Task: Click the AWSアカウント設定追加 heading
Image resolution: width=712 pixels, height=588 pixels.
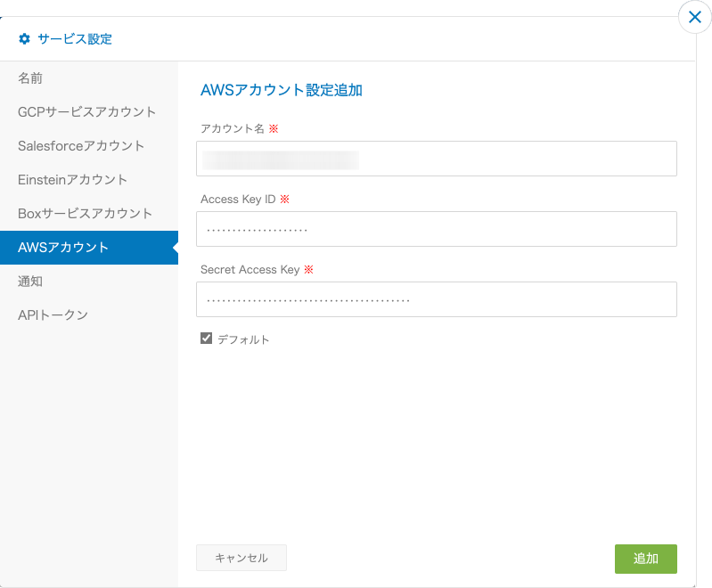Action: (281, 90)
